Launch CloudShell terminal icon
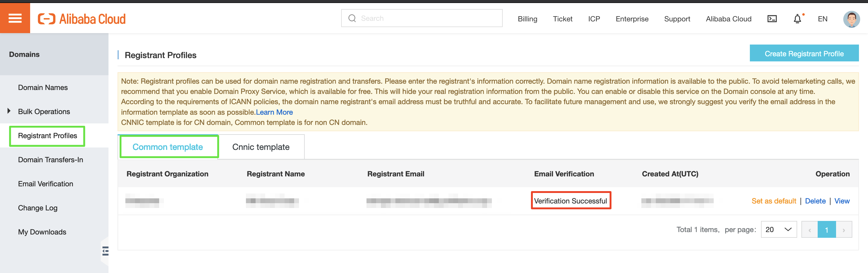 772,19
